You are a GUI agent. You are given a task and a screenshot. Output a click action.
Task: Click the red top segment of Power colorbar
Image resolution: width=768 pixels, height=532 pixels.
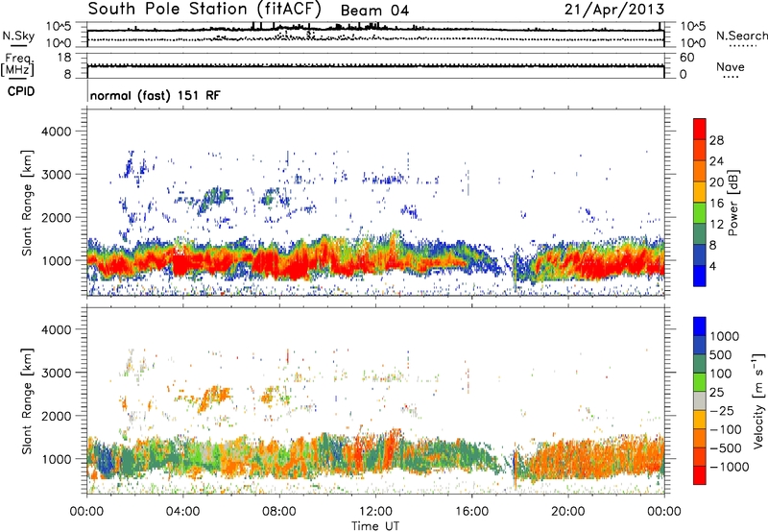[700, 129]
